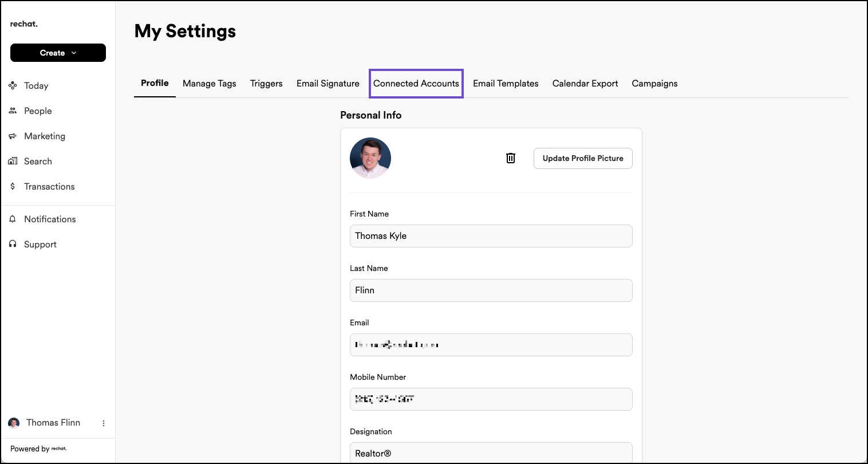Click the Marketing megaphone icon
Image resolution: width=868 pixels, height=464 pixels.
tap(13, 136)
